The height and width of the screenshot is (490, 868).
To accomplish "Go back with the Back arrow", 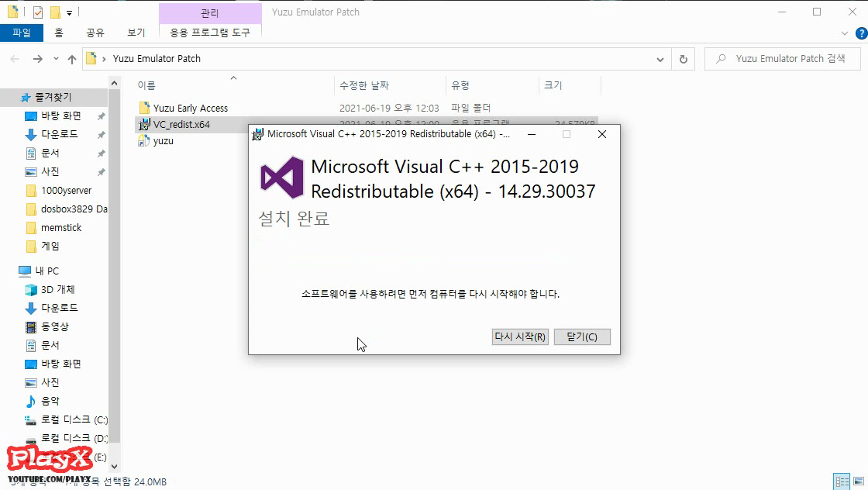I will tap(15, 59).
